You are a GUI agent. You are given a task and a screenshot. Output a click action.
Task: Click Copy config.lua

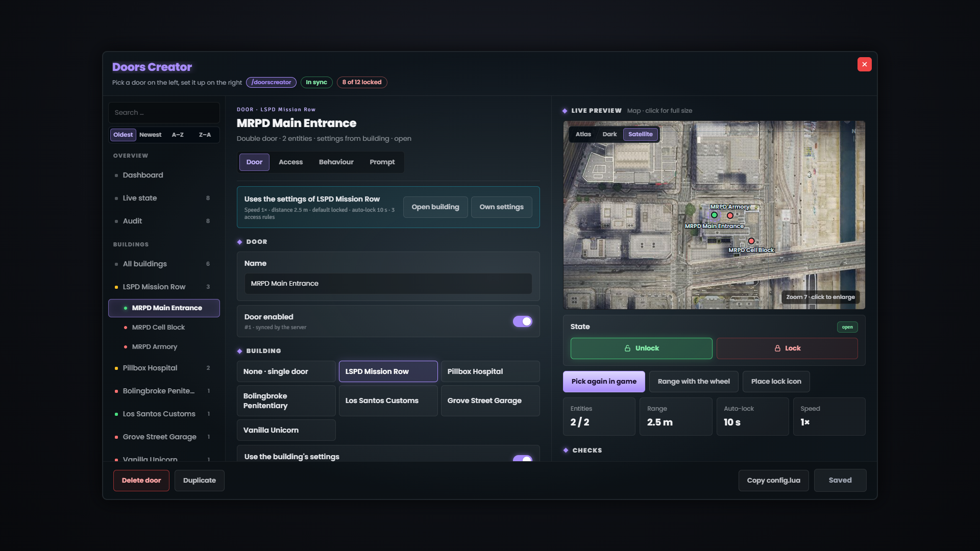coord(773,481)
